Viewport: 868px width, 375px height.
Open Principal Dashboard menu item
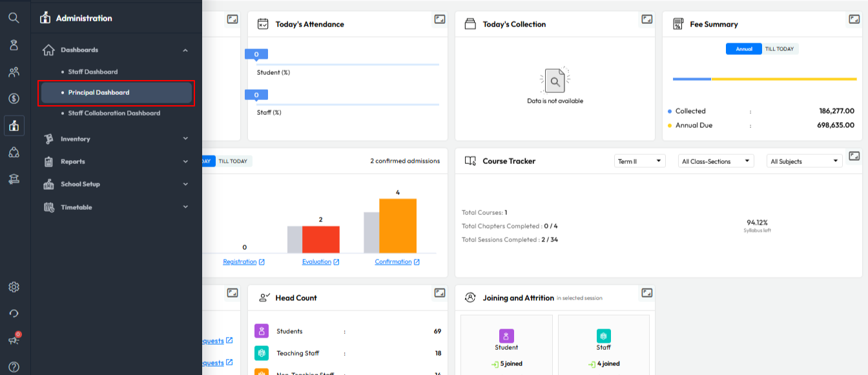tap(116, 92)
